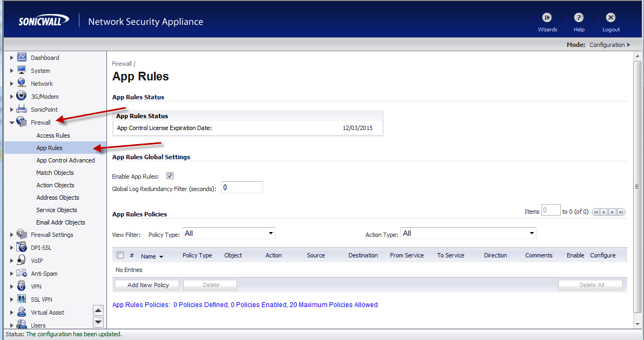The image size is (644, 340).
Task: Click the Wizards icon in header
Action: (547, 18)
